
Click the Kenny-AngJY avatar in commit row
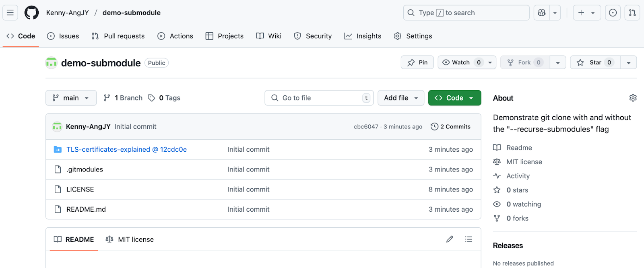57,127
